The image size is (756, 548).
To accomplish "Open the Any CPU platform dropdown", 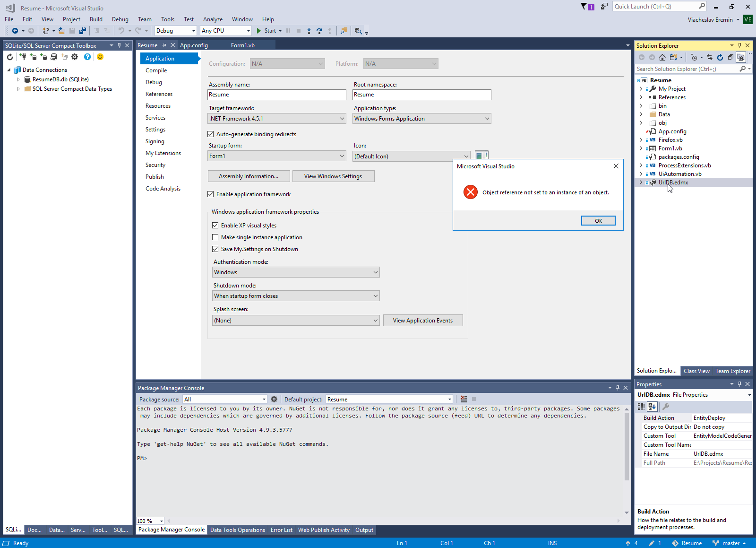I will click(226, 31).
